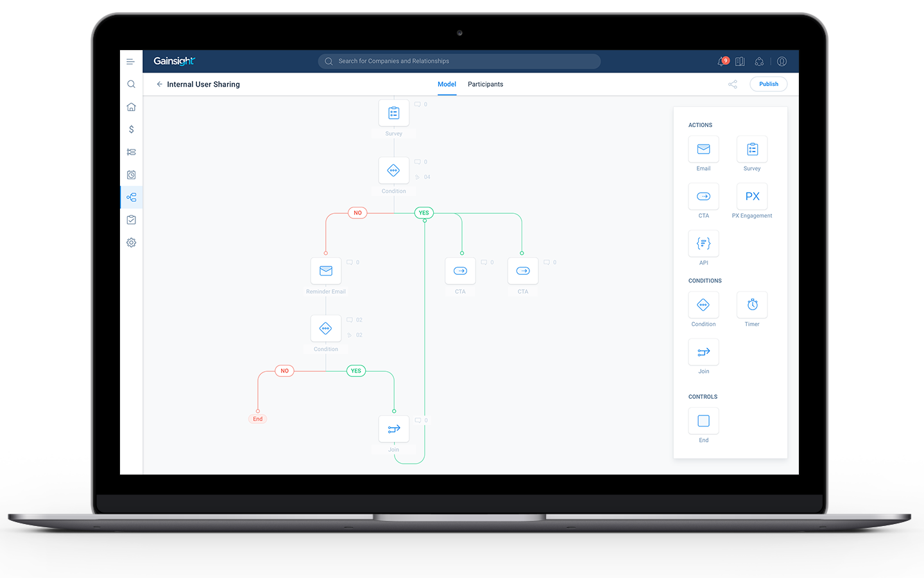Screen dimensions: 924x578
Task: Select the Model tab
Action: pos(447,84)
